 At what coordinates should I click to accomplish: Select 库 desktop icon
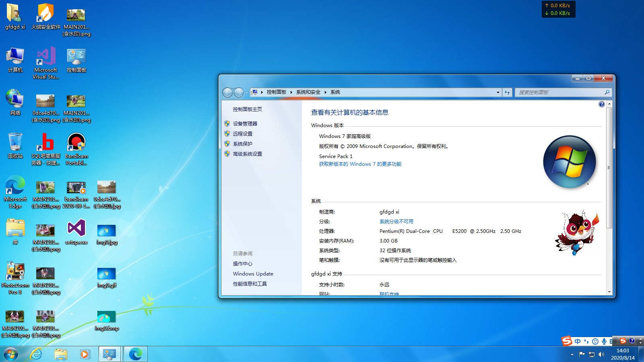15,232
